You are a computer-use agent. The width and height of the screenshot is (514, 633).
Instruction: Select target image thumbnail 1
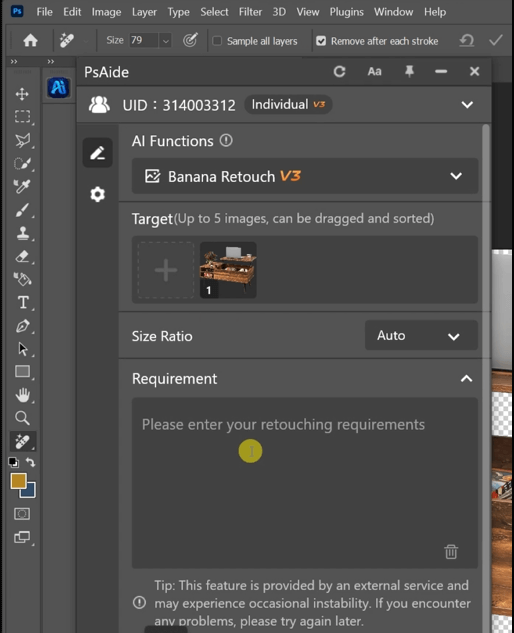228,270
